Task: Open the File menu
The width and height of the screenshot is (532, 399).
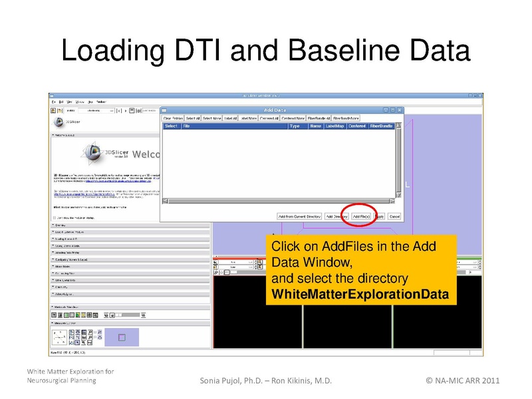Action: click(53, 102)
